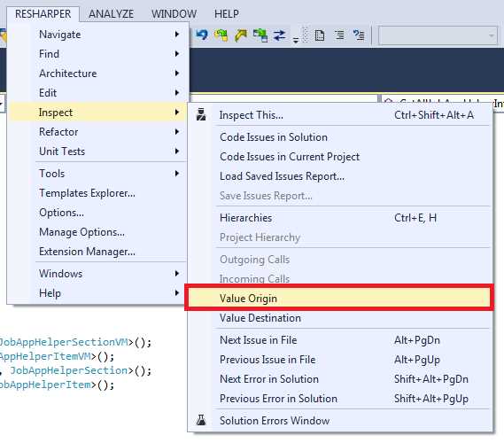504x443 pixels.
Task: Open the ANALYZE menu
Action: [x=112, y=14]
